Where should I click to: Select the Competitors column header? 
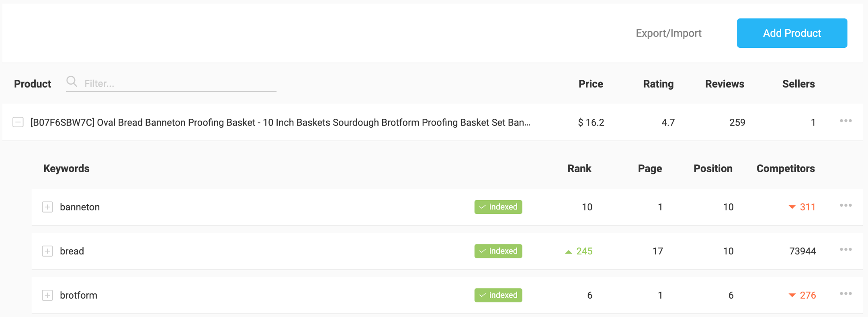[785, 169]
